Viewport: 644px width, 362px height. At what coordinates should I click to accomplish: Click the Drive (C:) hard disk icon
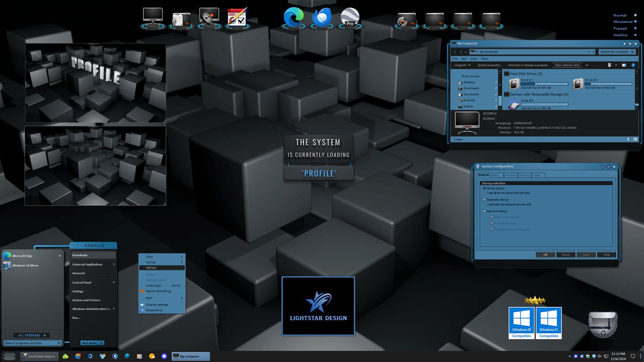click(x=514, y=84)
